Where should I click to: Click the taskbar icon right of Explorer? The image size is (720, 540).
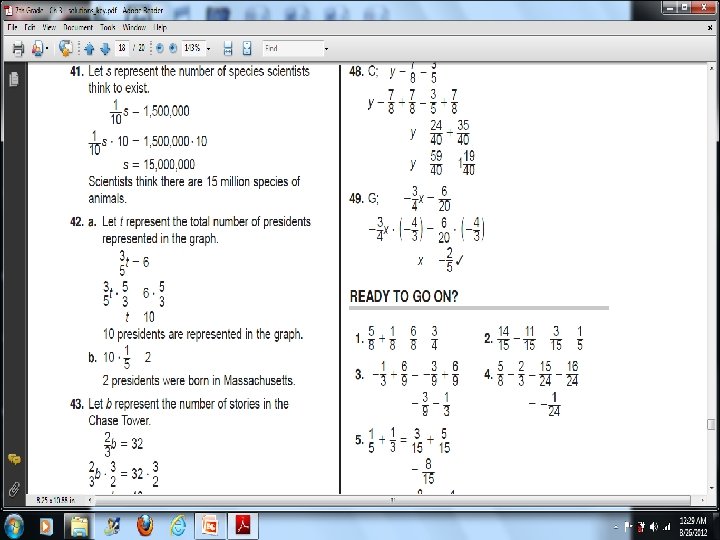pos(112,526)
